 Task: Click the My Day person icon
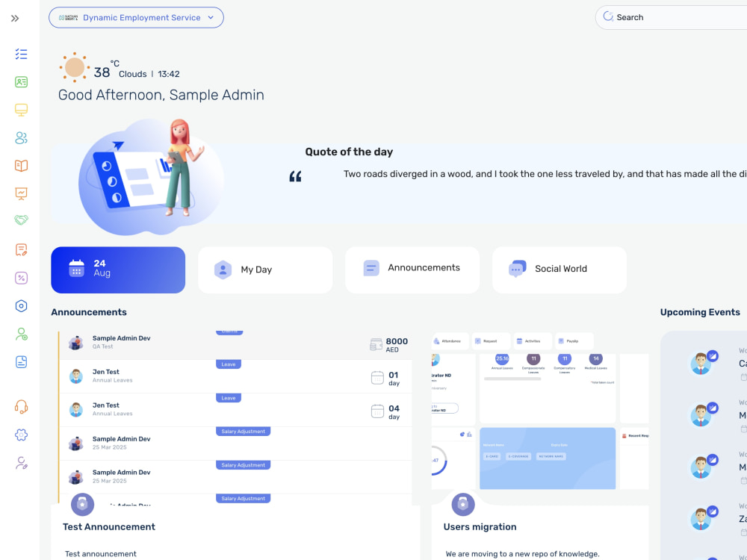223,270
